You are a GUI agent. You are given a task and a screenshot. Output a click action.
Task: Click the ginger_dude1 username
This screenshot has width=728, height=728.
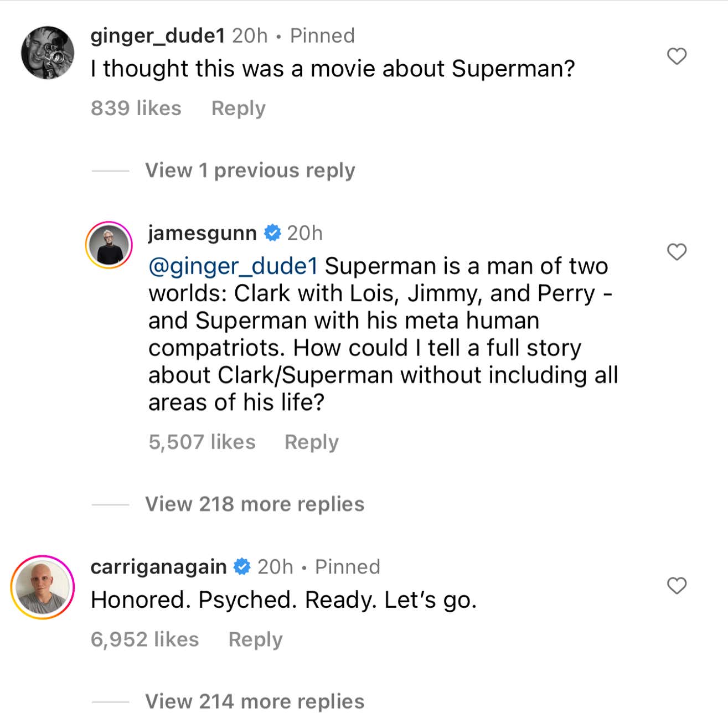click(x=157, y=35)
